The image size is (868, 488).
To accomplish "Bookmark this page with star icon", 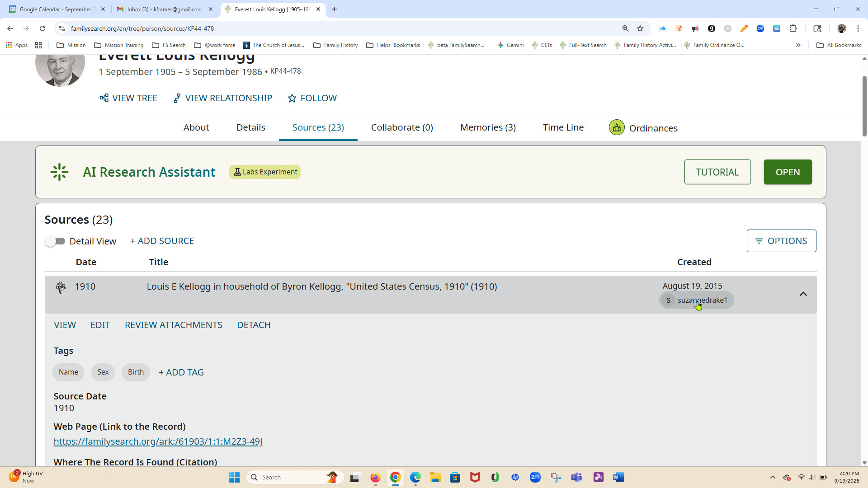I will coord(640,28).
